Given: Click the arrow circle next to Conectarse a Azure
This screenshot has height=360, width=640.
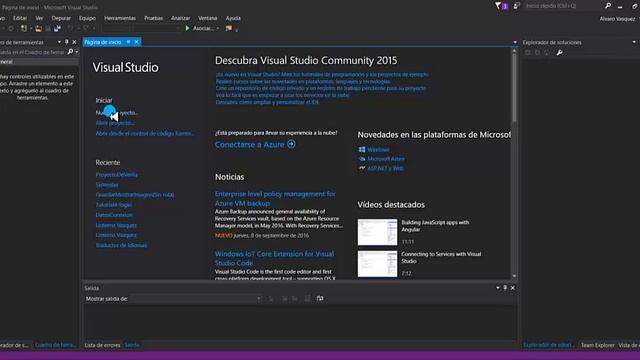Looking at the screenshot, I should coord(291,144).
